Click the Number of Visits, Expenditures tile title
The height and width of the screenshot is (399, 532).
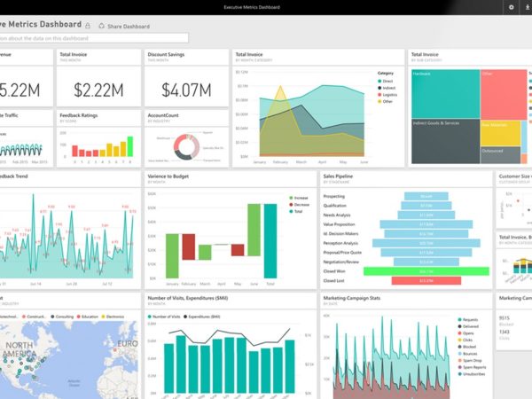click(188, 298)
